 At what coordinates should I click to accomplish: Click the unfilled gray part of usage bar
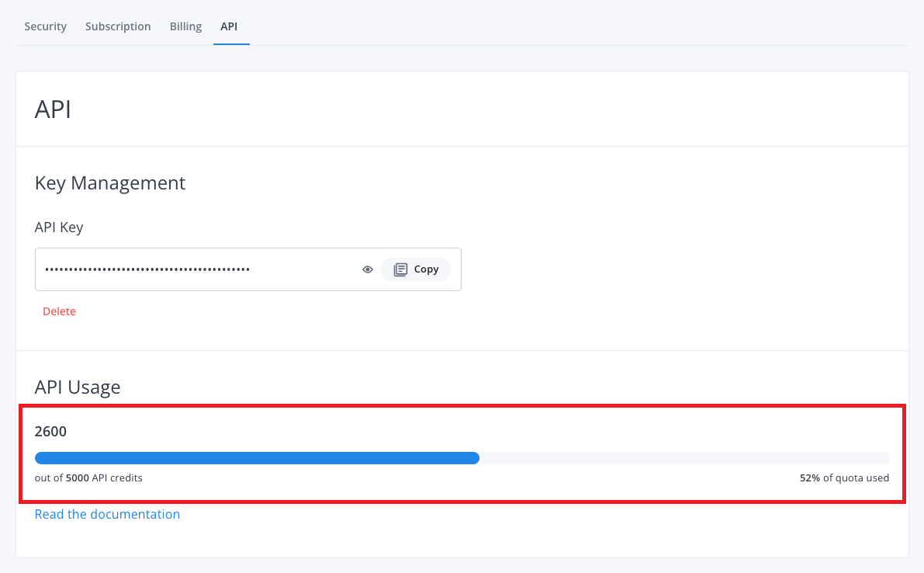click(683, 458)
